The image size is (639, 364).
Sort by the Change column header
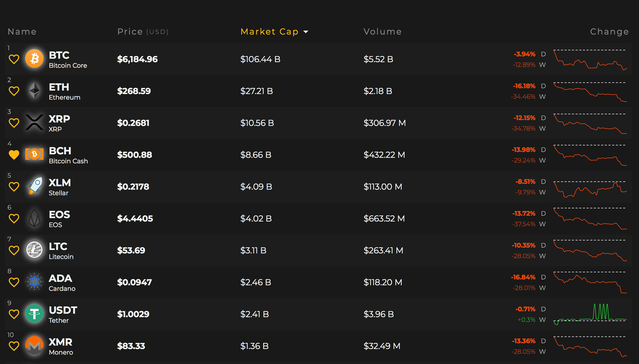609,32
